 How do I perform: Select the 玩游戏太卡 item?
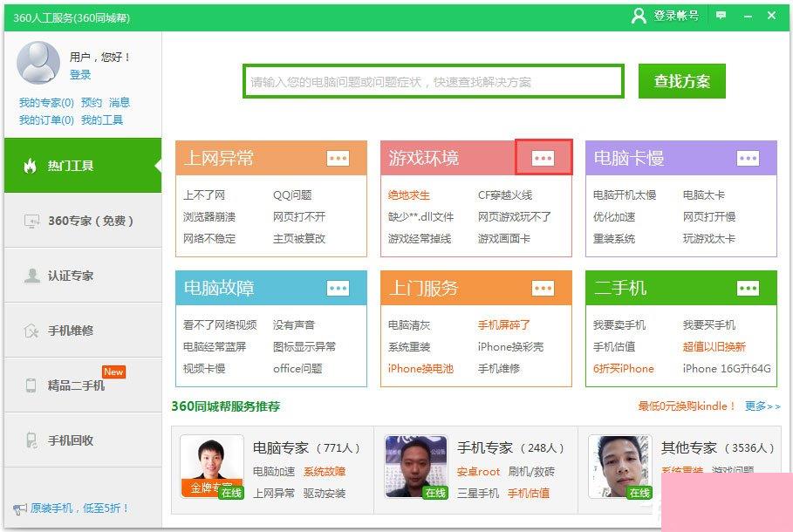click(x=709, y=239)
